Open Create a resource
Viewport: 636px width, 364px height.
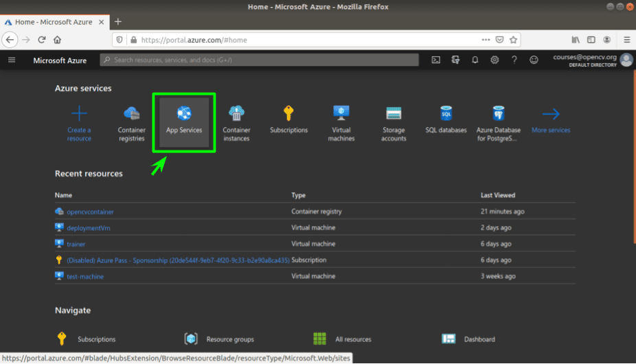pos(79,122)
